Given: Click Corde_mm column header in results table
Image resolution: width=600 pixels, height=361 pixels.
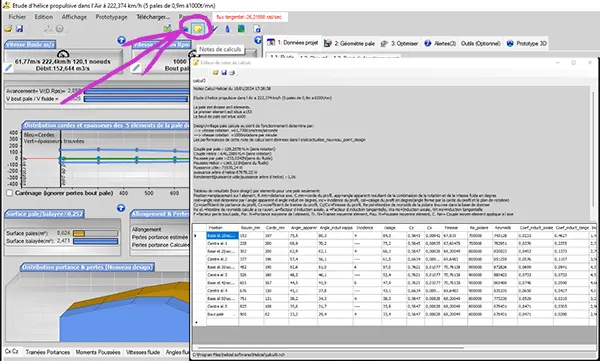Looking at the screenshot, I should point(276,227).
